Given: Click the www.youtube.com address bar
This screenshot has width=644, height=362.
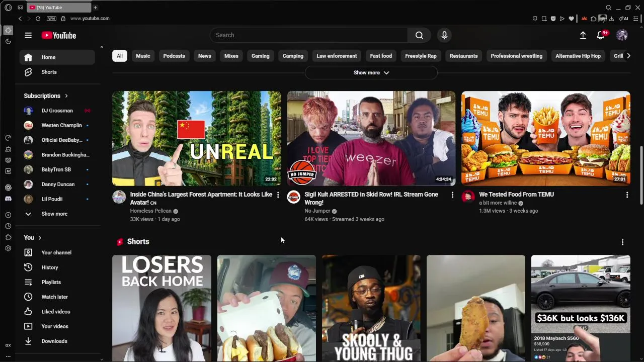Looking at the screenshot, I should coord(90,19).
